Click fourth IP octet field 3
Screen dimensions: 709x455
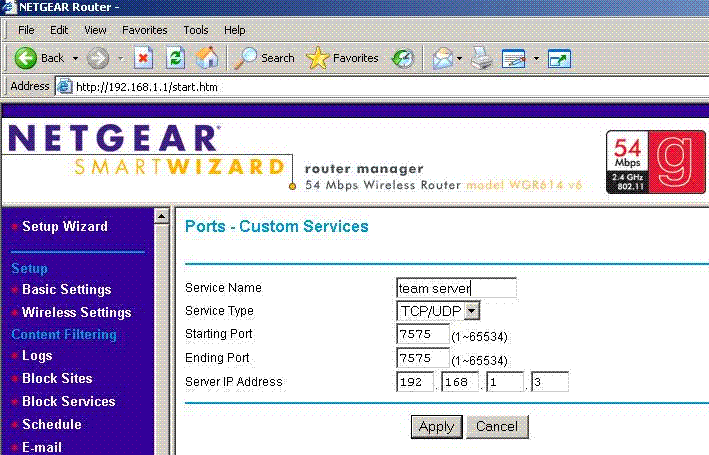click(550, 382)
